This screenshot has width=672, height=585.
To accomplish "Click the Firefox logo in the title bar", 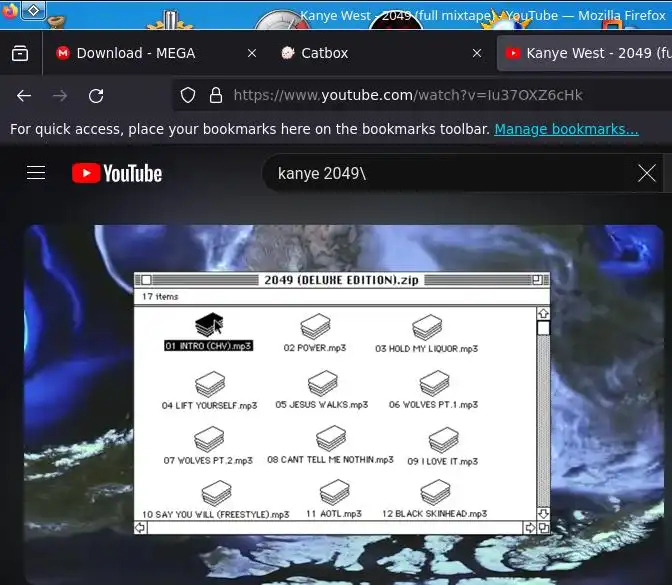I will pos(9,11).
